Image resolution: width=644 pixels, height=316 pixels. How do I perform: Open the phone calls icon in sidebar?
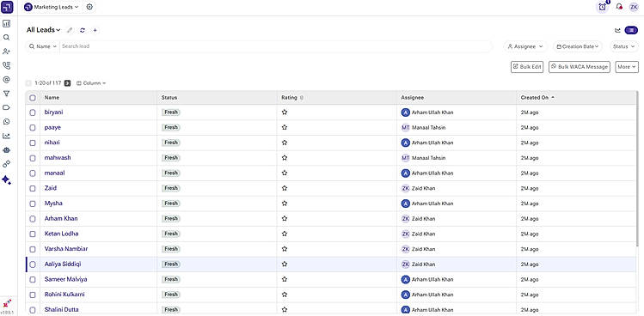pos(6,65)
